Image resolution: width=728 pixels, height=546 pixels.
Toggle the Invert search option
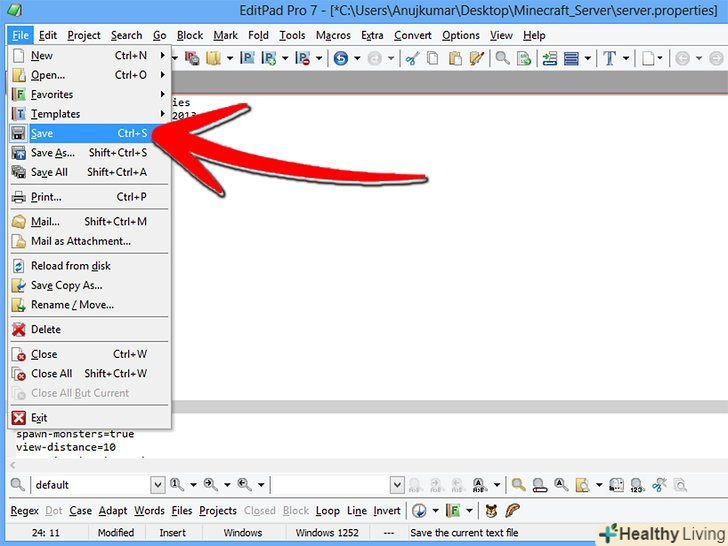click(387, 511)
